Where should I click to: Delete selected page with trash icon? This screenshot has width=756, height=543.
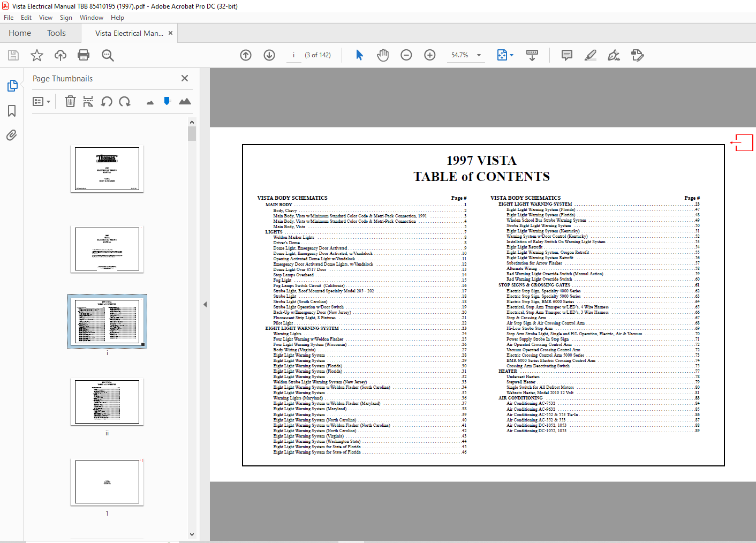coord(70,101)
